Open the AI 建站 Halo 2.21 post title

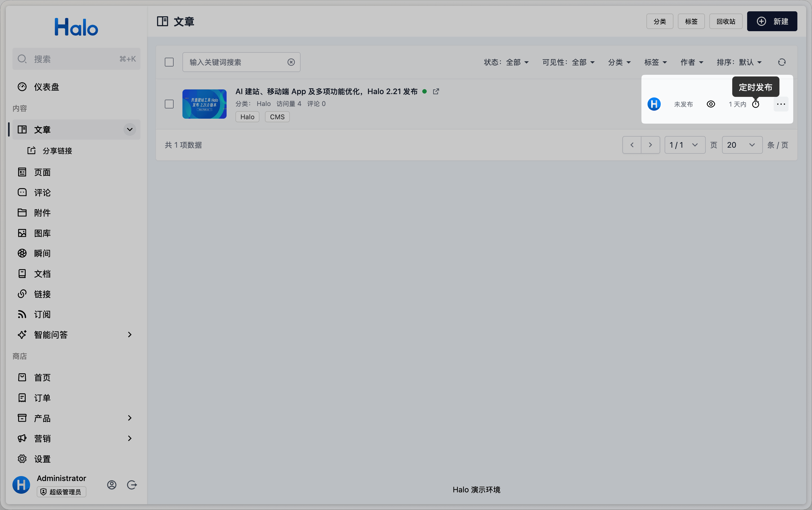click(x=327, y=91)
